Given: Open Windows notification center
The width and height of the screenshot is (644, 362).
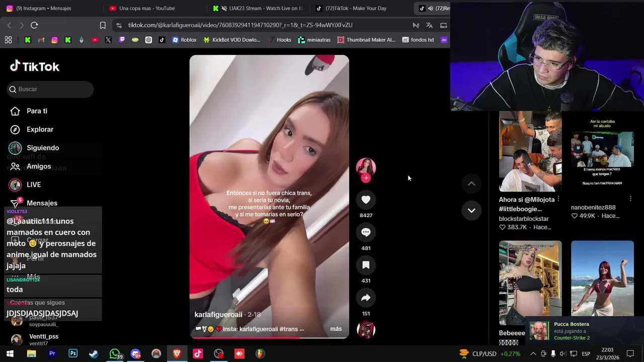Looking at the screenshot, I should (630, 354).
